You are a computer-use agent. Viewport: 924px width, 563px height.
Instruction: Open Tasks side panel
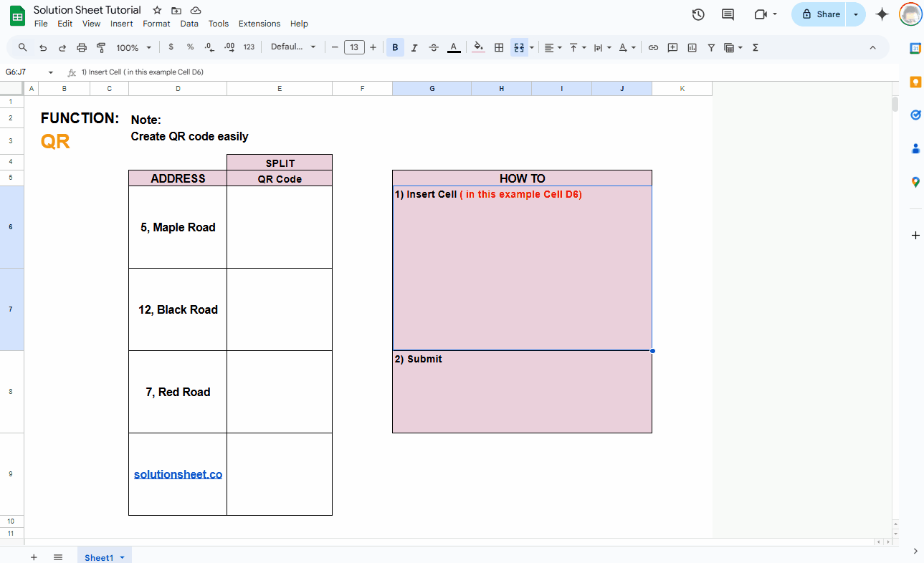click(915, 115)
